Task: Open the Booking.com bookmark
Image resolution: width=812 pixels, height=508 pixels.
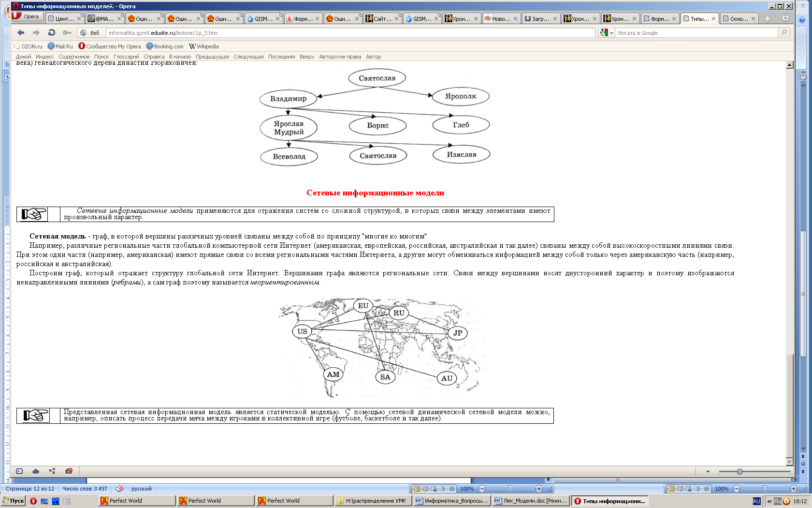Action: point(165,46)
